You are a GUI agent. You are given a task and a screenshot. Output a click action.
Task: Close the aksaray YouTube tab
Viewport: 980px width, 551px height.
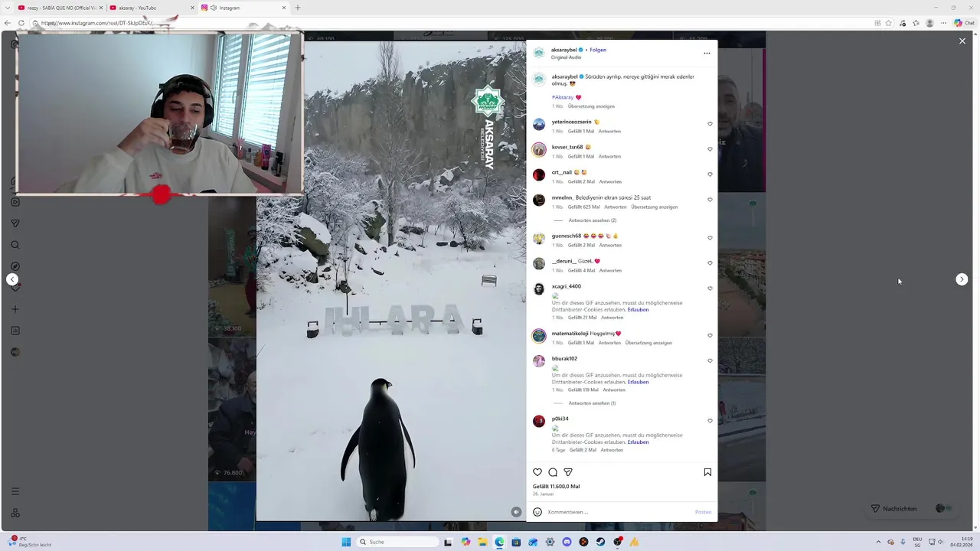(192, 8)
